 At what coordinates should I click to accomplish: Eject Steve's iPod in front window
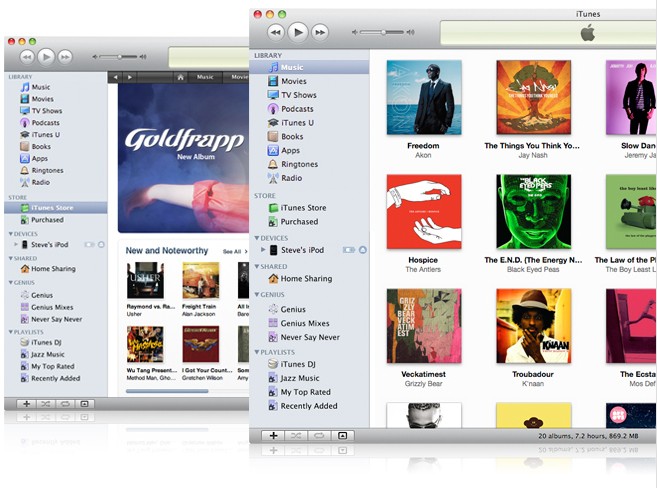pos(363,250)
